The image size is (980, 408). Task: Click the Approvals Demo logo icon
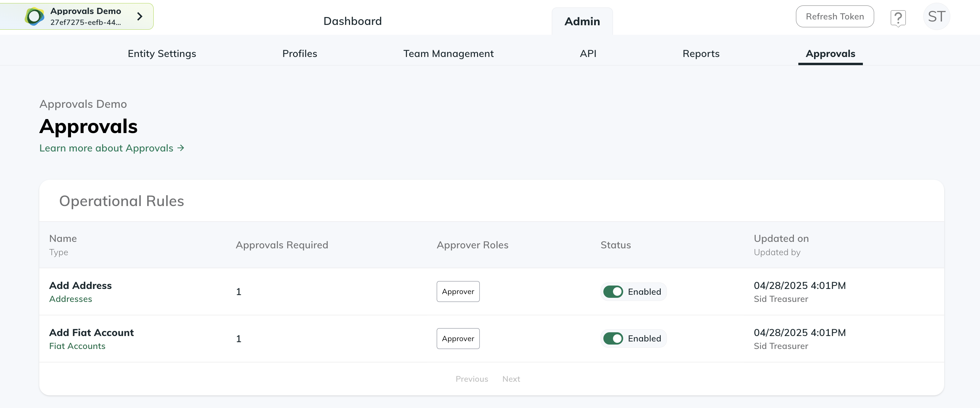coord(35,16)
